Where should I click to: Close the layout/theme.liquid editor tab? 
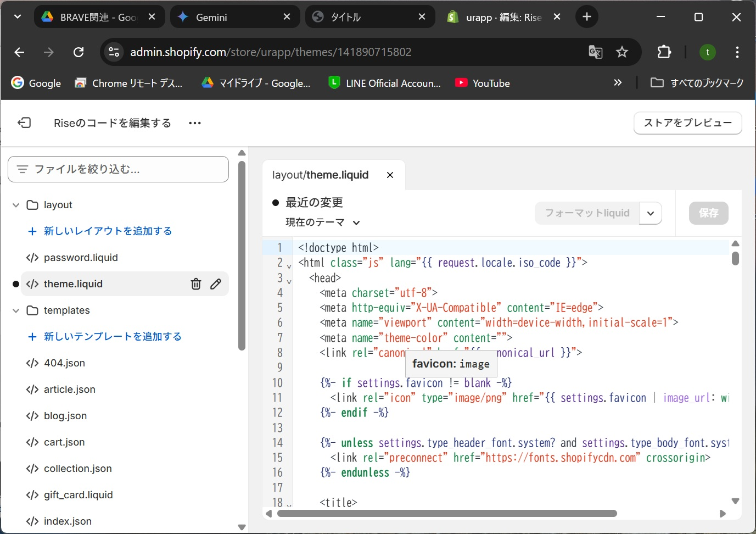coord(390,175)
